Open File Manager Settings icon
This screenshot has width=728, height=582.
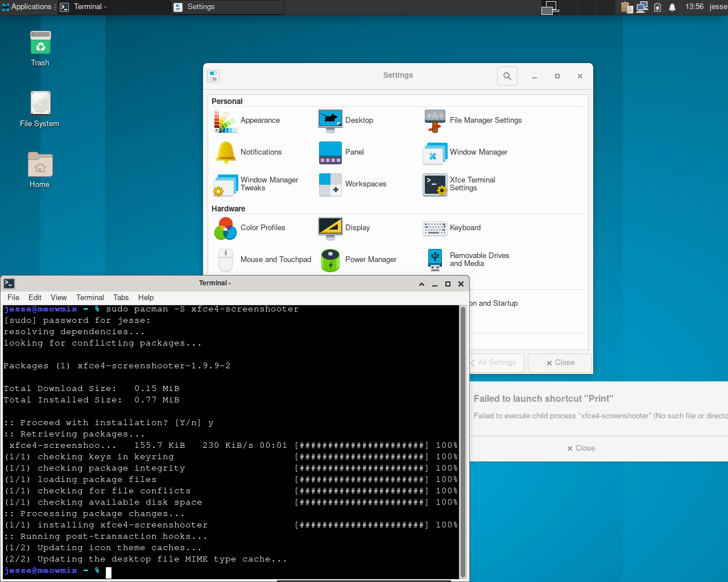pos(435,120)
